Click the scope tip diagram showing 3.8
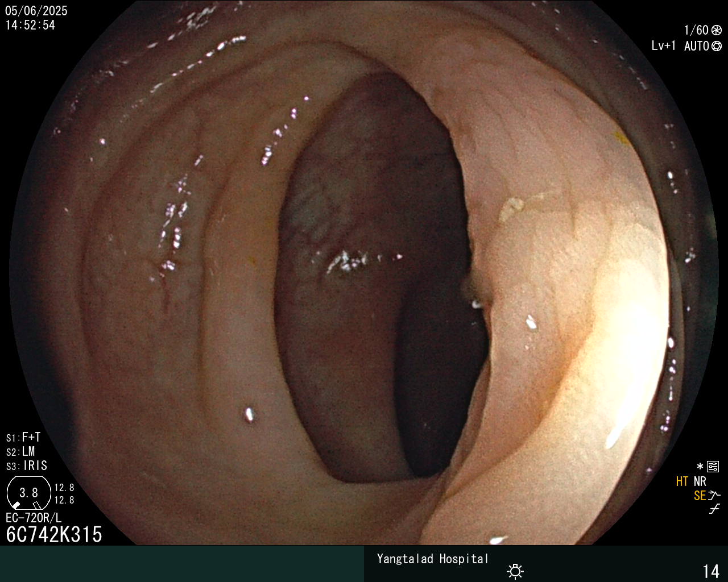728x582 pixels. (x=29, y=493)
